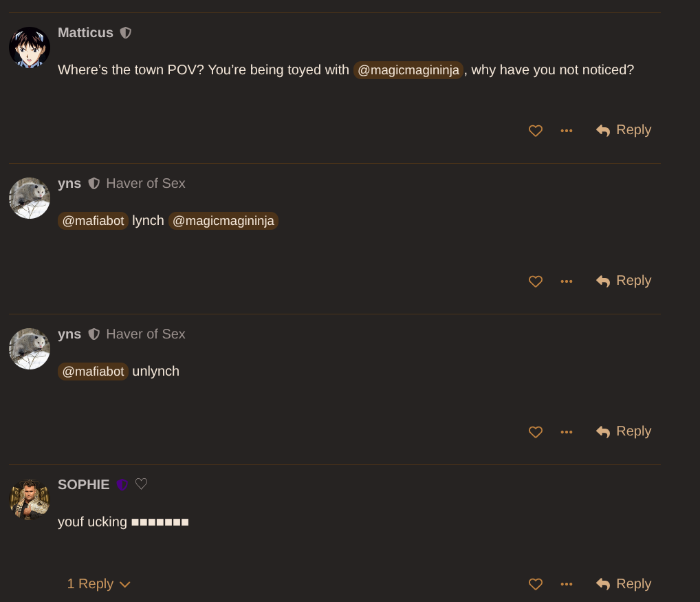The height and width of the screenshot is (602, 700).
Task: Open the SOPHIE username profile link
Action: tap(84, 485)
